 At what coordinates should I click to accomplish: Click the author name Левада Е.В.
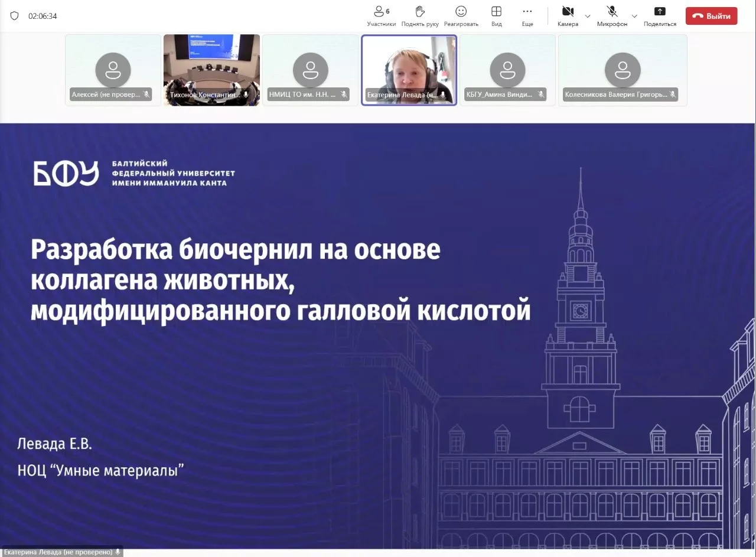(x=55, y=444)
